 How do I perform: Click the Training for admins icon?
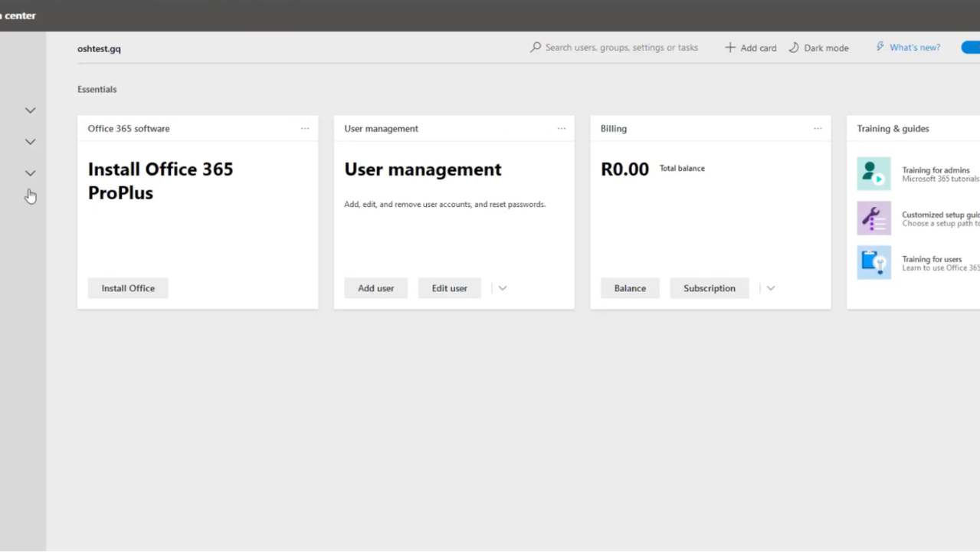pyautogui.click(x=874, y=174)
